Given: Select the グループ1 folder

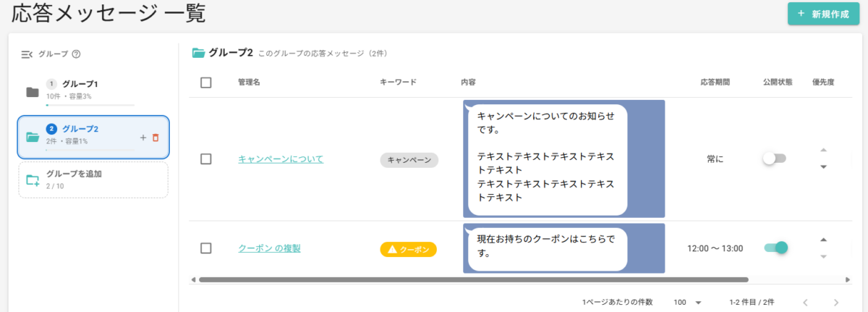Looking at the screenshot, I should 93,91.
